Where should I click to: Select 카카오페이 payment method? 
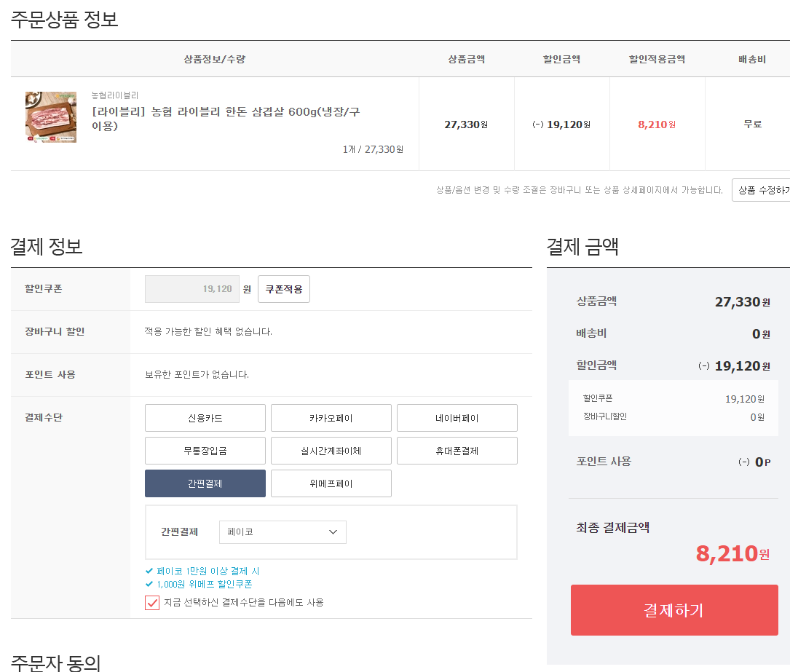point(331,418)
